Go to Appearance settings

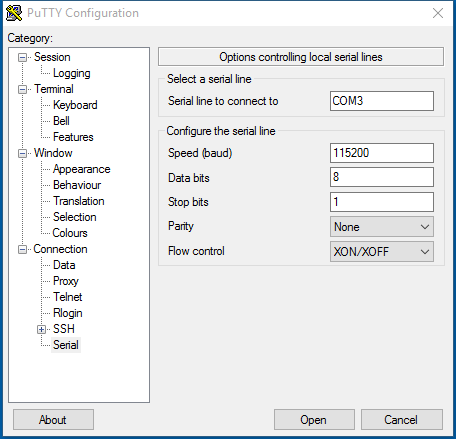click(x=82, y=169)
